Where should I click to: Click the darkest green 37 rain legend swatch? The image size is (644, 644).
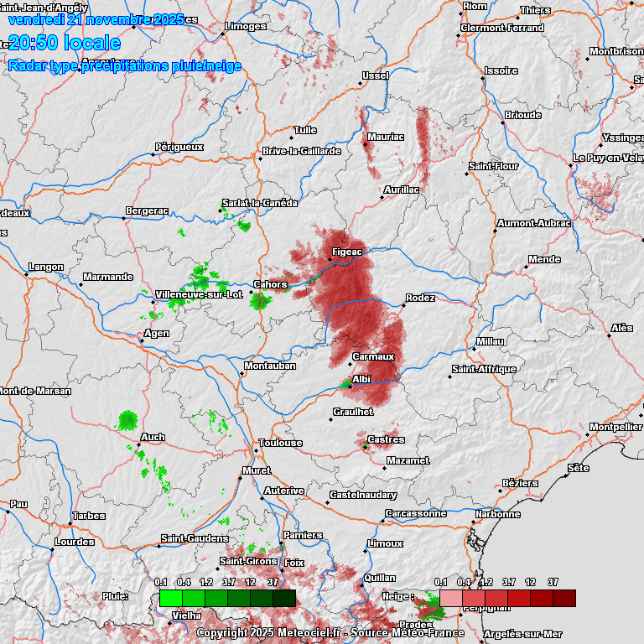pos(283,598)
